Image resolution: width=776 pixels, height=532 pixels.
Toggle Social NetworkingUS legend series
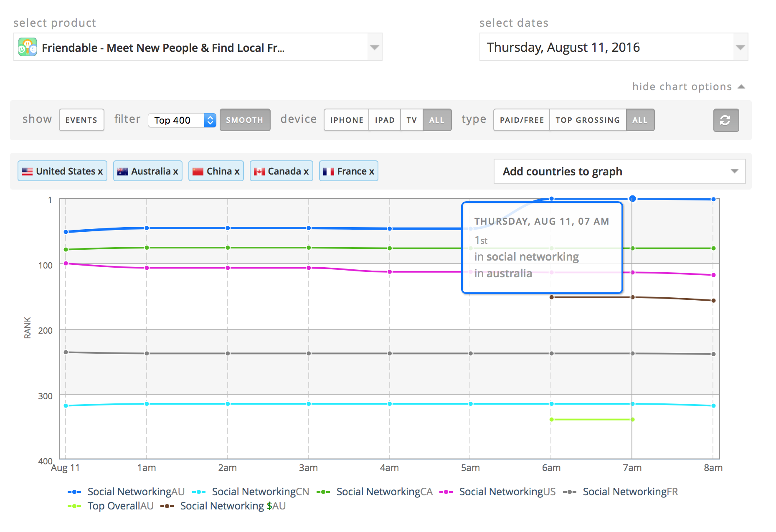pyautogui.click(x=497, y=492)
